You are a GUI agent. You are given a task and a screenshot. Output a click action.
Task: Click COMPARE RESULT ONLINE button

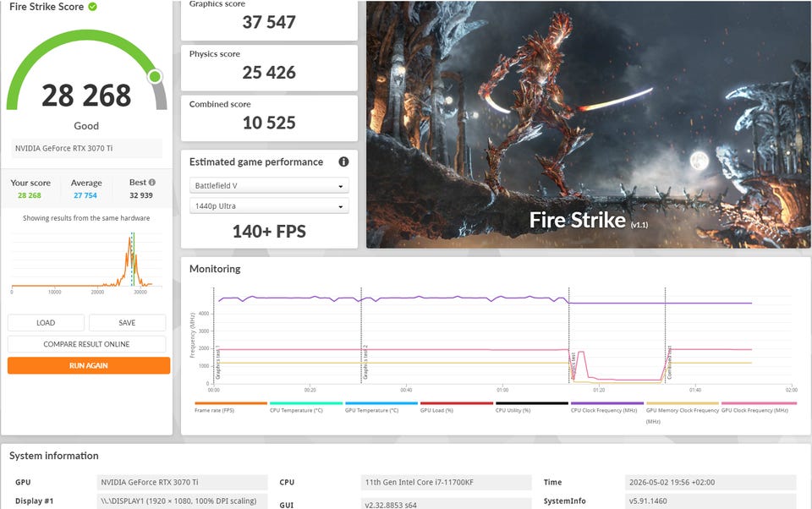(86, 344)
